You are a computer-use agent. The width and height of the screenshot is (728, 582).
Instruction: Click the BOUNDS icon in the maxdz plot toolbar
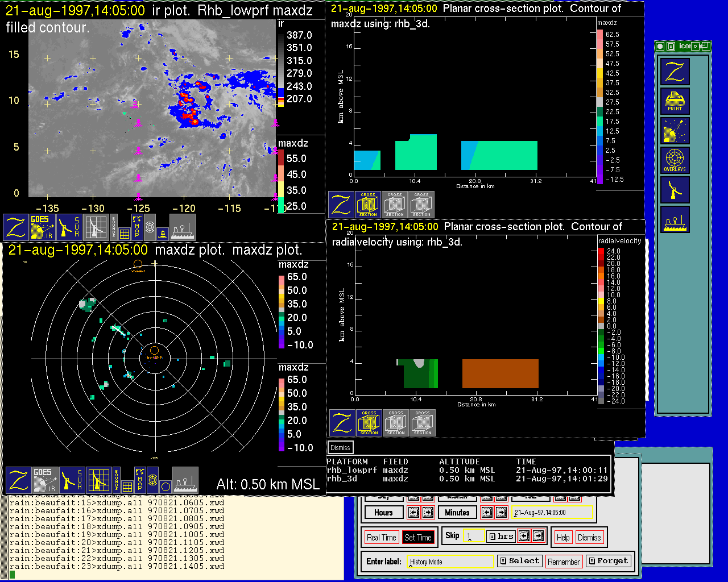click(x=117, y=480)
